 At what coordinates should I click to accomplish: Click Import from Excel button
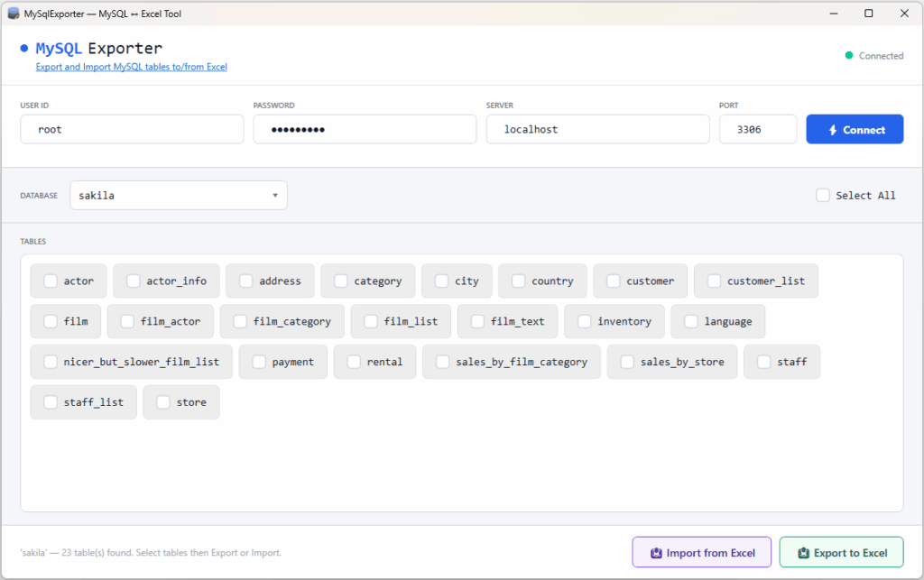(702, 552)
